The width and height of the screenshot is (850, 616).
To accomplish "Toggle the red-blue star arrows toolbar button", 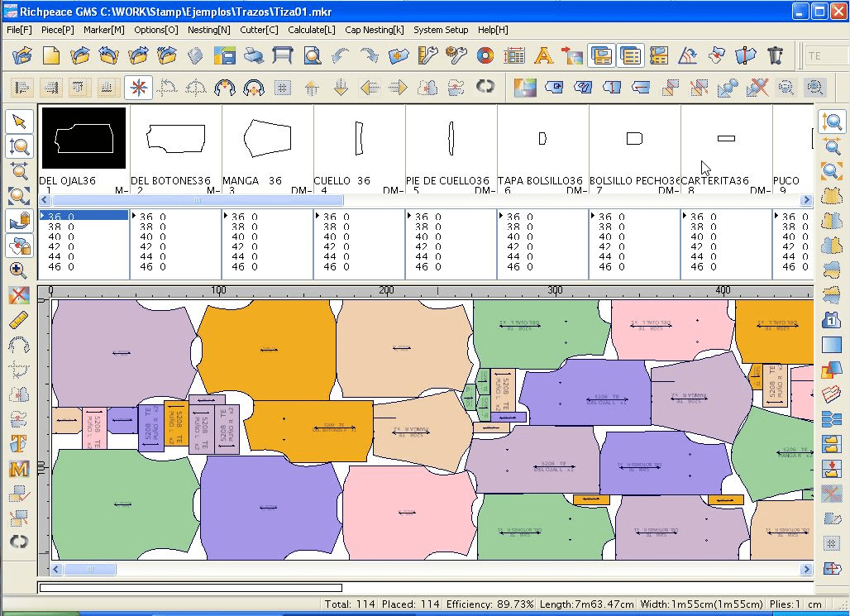I will coord(138,88).
